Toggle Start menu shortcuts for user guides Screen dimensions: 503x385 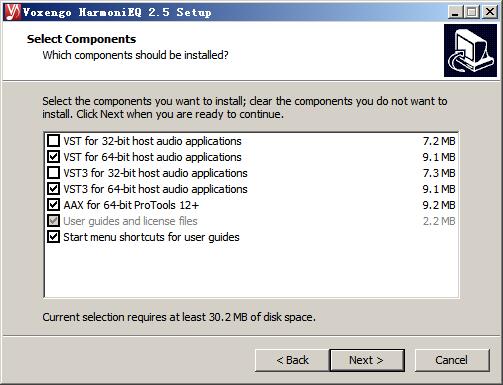point(53,237)
